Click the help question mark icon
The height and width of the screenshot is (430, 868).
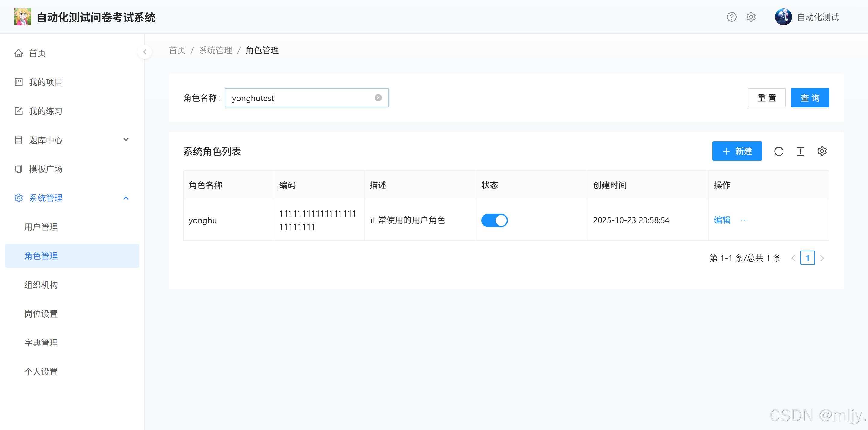(x=731, y=17)
